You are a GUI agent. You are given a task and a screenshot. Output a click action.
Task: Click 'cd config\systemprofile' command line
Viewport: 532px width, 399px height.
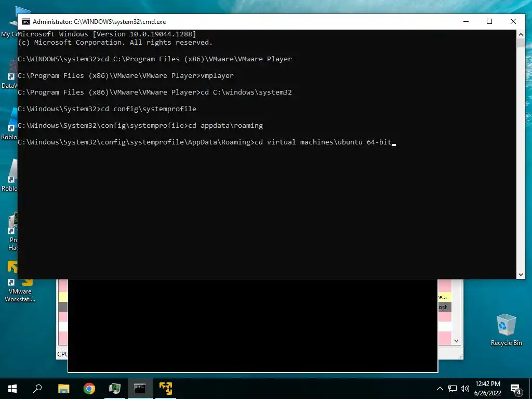(x=149, y=109)
